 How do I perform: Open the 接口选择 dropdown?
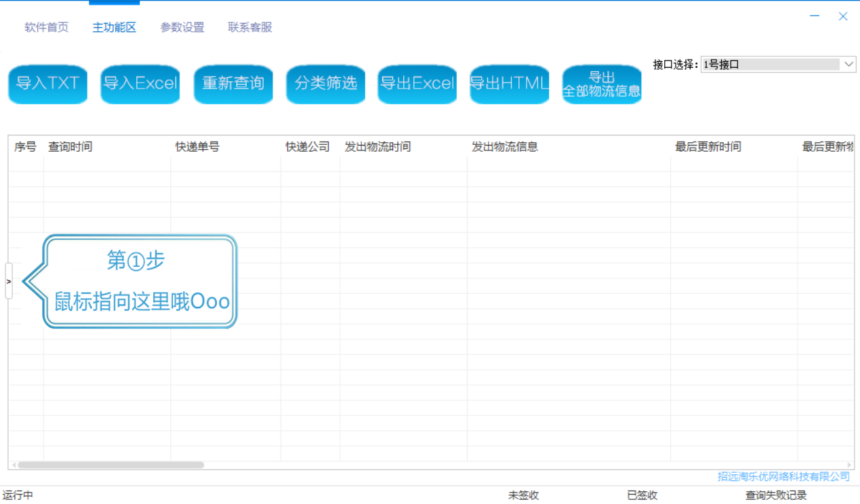point(778,64)
